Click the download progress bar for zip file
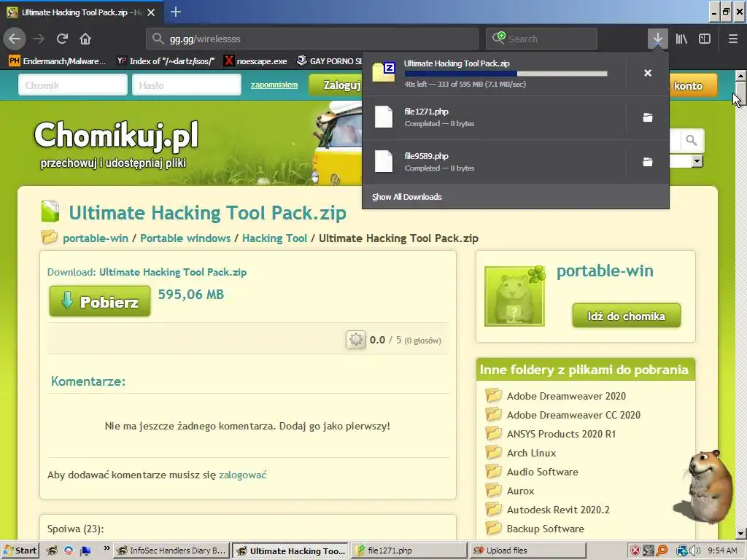Screen dimensions: 747x560 point(506,74)
